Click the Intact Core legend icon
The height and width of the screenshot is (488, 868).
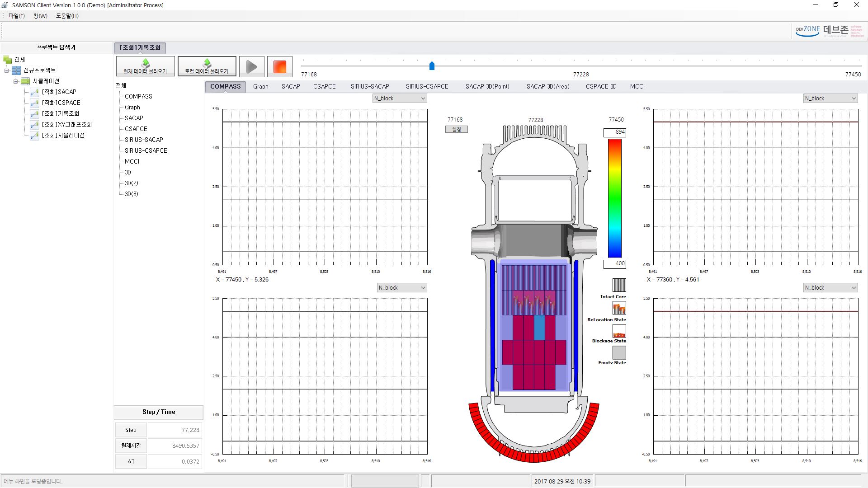pyautogui.click(x=619, y=285)
